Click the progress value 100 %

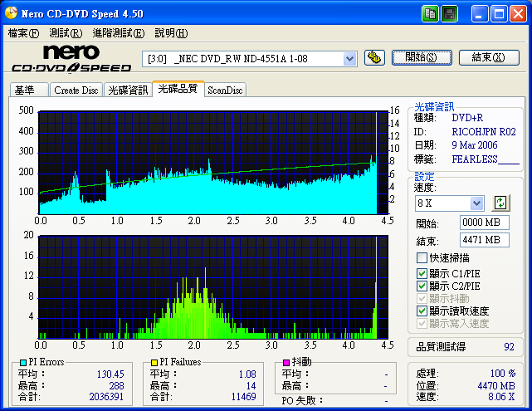pyautogui.click(x=503, y=374)
